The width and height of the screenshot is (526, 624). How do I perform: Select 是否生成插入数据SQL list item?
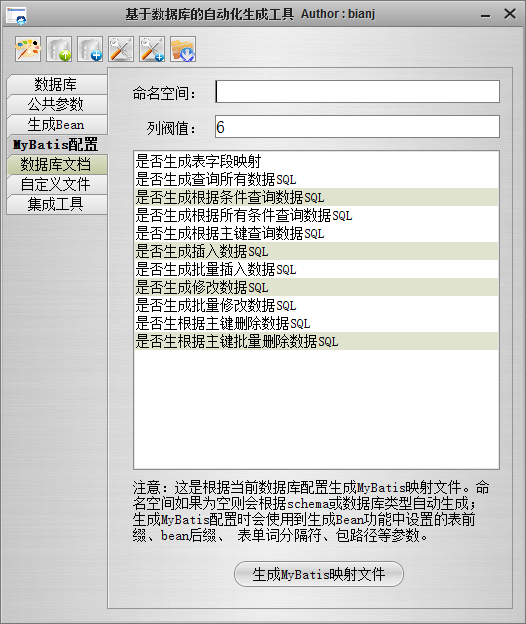[x=316, y=251]
